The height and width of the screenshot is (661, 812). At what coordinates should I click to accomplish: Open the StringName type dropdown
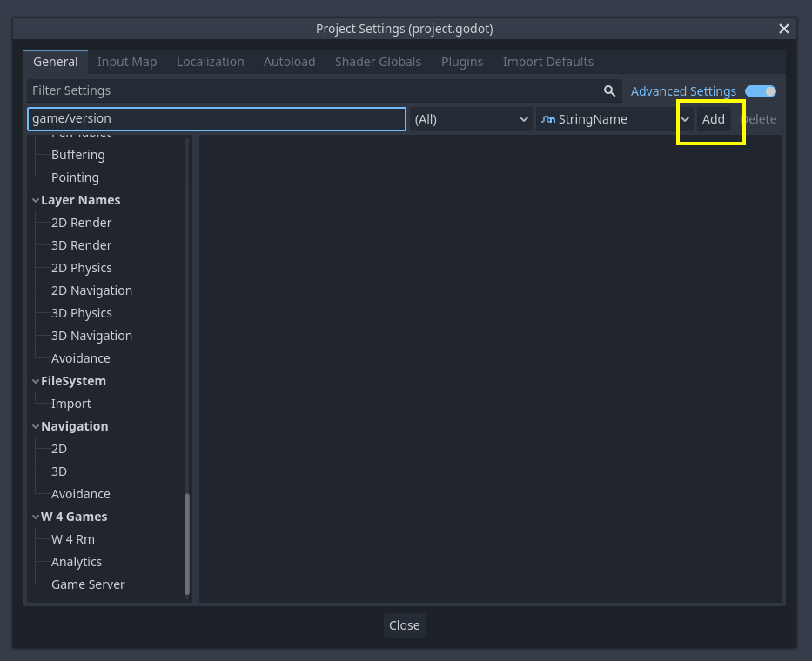[x=685, y=119]
